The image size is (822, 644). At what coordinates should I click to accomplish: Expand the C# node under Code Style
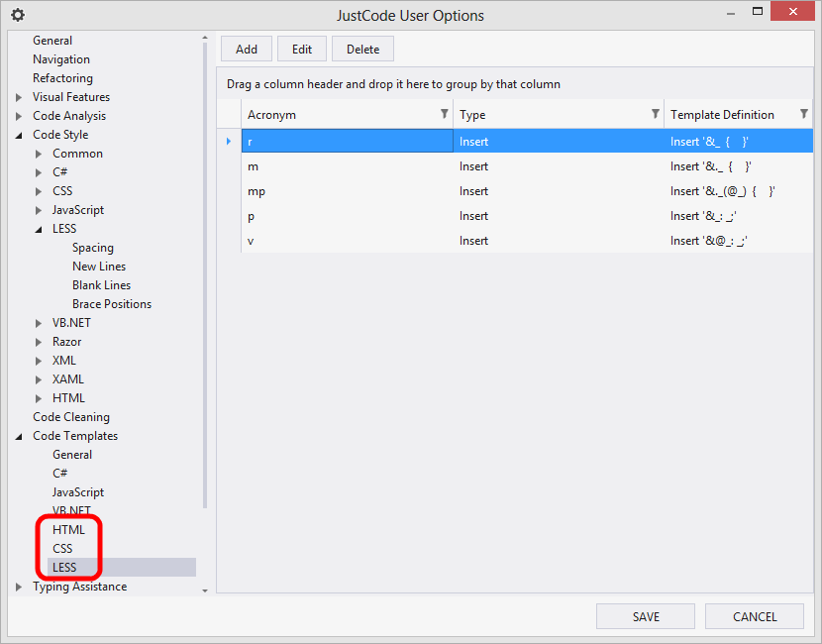pyautogui.click(x=39, y=173)
